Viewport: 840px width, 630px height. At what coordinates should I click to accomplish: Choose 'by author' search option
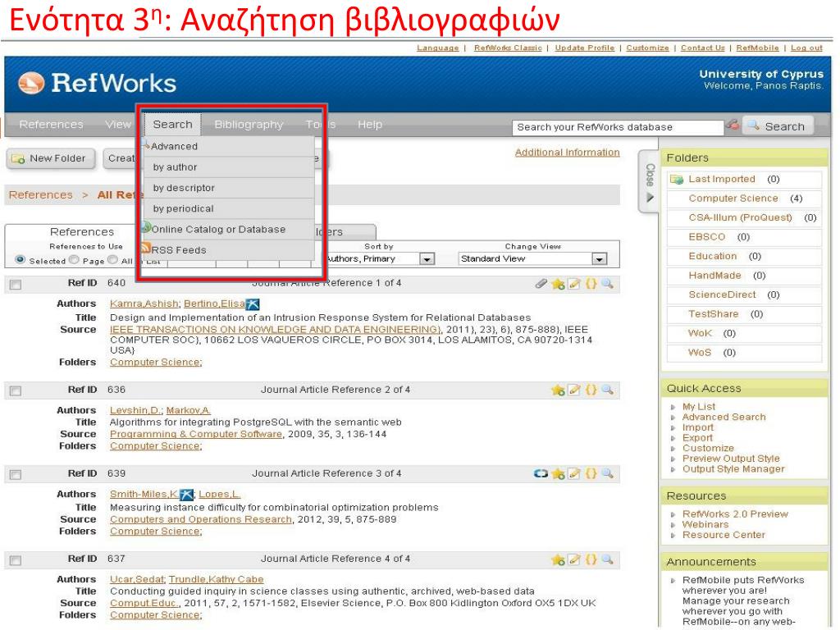229,167
